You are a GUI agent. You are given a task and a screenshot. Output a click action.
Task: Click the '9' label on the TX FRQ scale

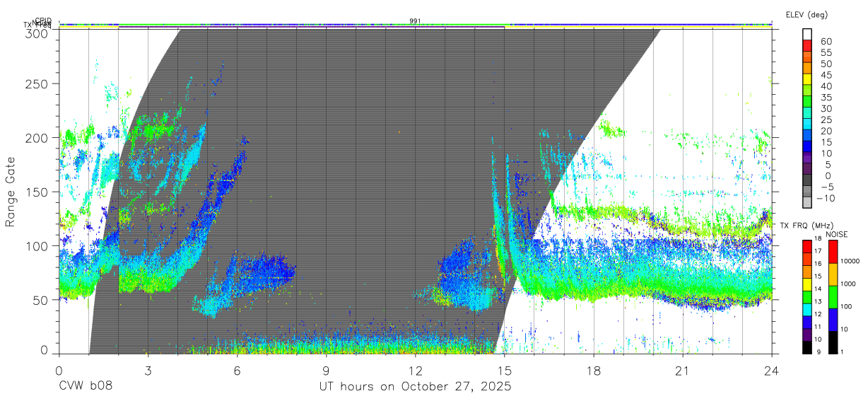coord(819,351)
